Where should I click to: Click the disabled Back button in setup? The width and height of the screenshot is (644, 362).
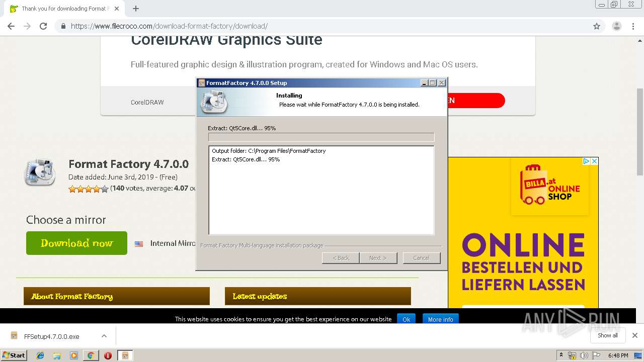tap(341, 258)
